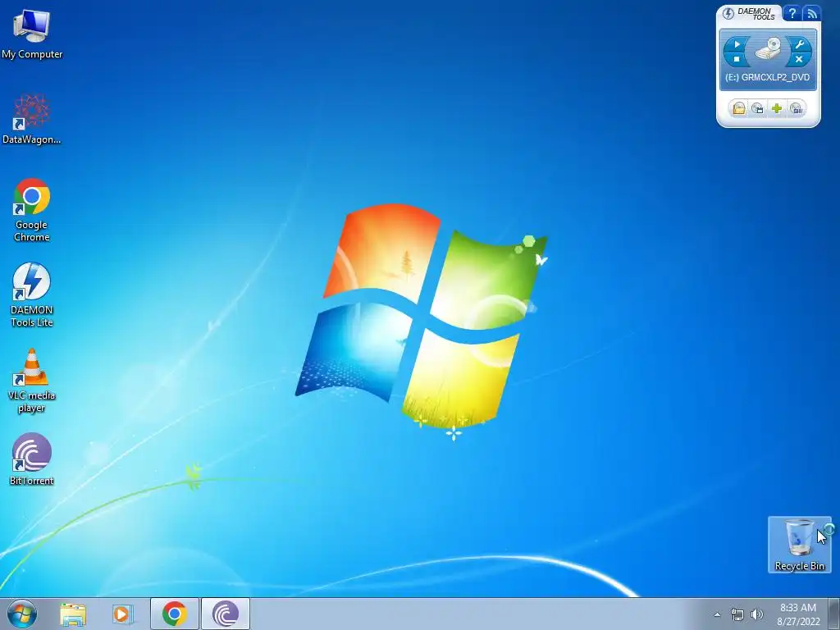The image size is (840, 630).
Task: Launch Windows Media Player from the taskbar
Action: tap(122, 614)
